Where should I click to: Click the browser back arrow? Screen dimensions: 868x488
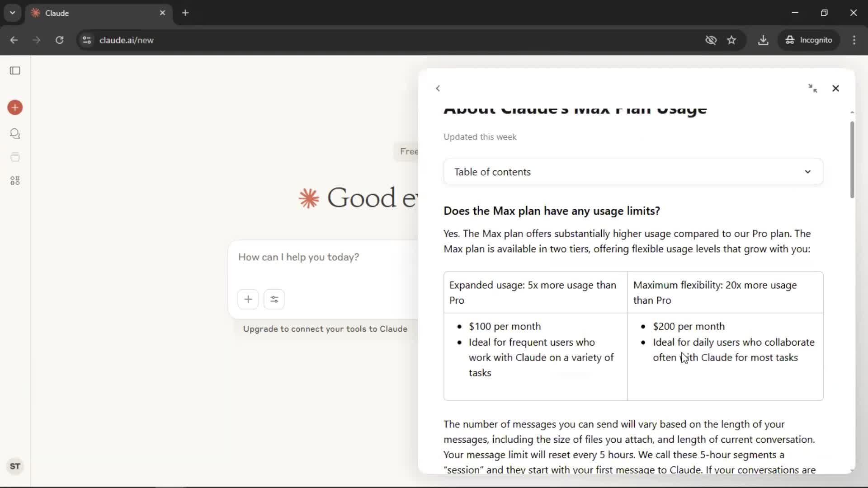coord(14,40)
